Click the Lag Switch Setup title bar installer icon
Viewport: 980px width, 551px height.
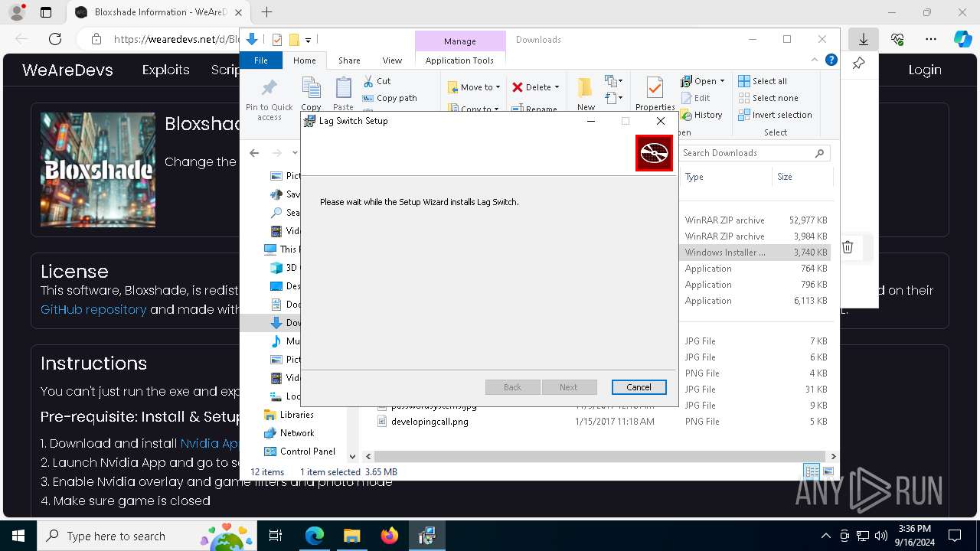pos(309,121)
